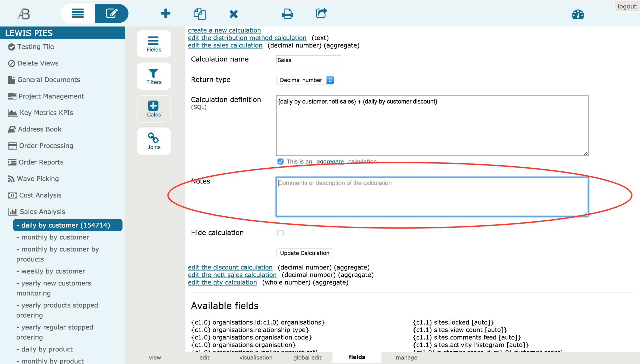Click into the Calculation name field
Image resolution: width=640 pixels, height=364 pixels.
(x=308, y=60)
